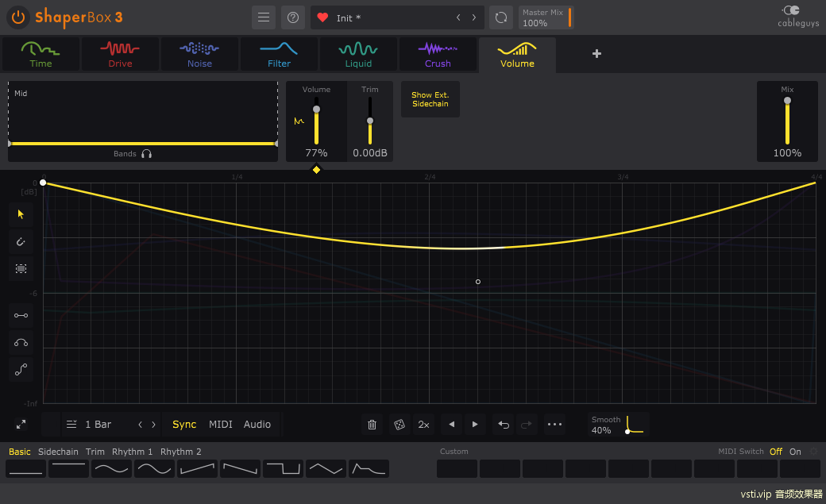Screen dimensions: 826x504
Task: Increase LFO length with right chevron
Action: coord(153,425)
